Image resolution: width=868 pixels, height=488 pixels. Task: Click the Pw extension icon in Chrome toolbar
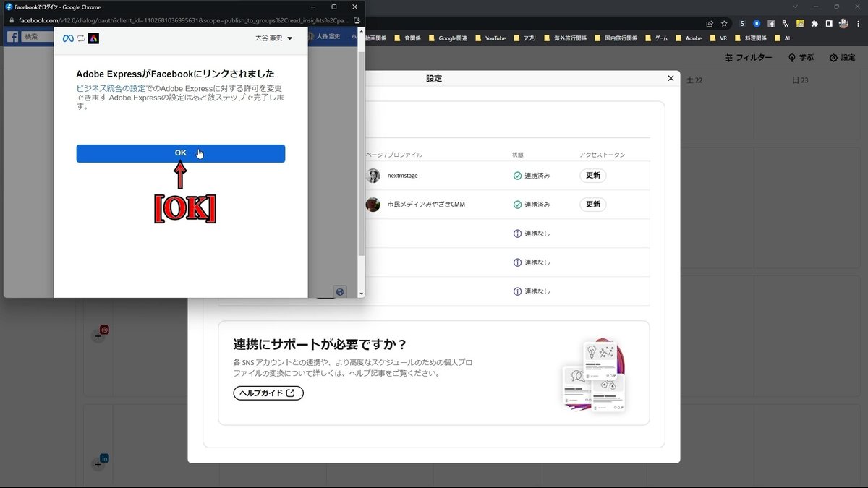click(786, 23)
